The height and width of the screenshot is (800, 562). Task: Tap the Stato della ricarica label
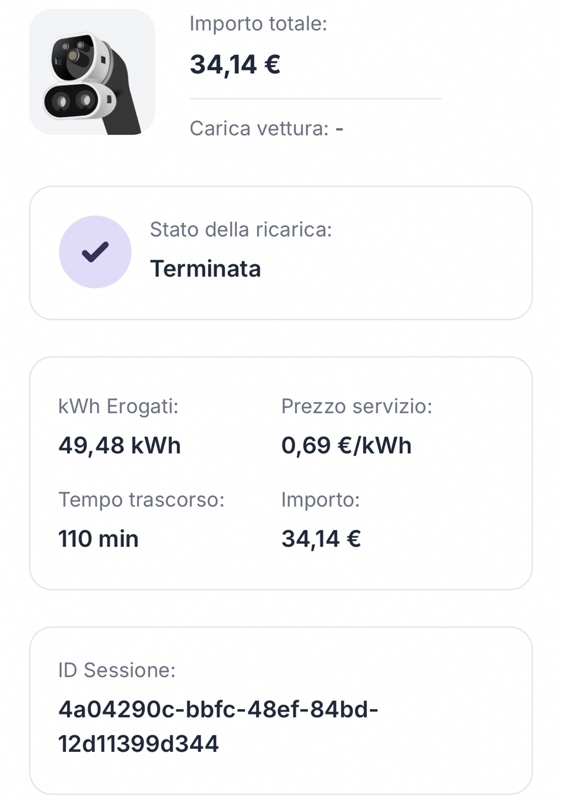(x=241, y=230)
